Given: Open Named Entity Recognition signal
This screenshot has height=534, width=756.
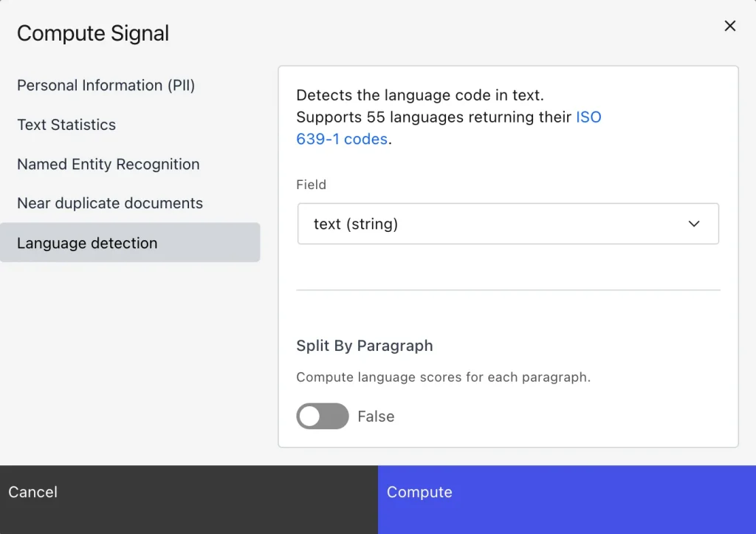Looking at the screenshot, I should pos(108,164).
